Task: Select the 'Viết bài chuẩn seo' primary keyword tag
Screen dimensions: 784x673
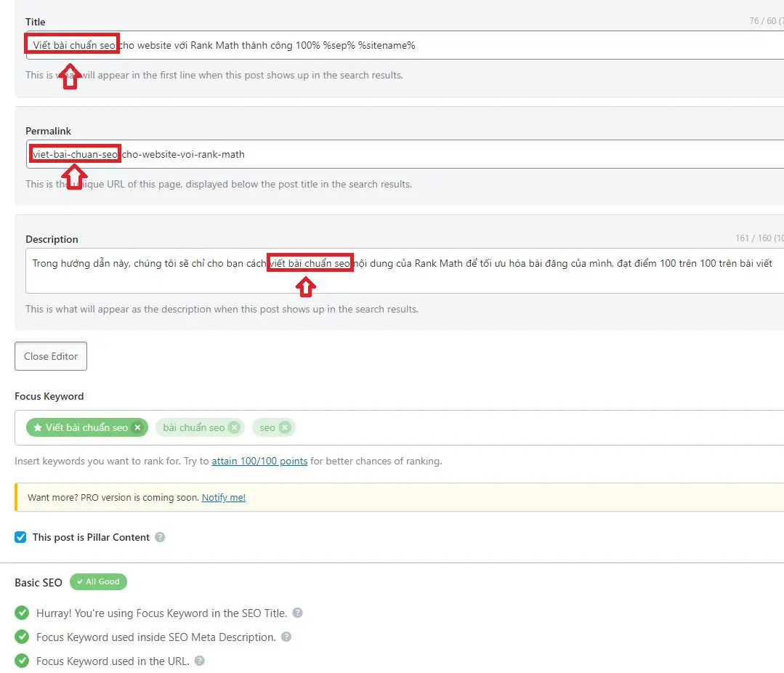Action: coord(86,427)
